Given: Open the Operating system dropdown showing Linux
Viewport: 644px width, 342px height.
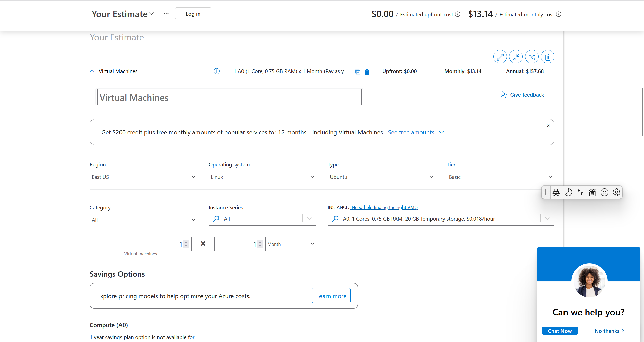Looking at the screenshot, I should click(x=262, y=177).
